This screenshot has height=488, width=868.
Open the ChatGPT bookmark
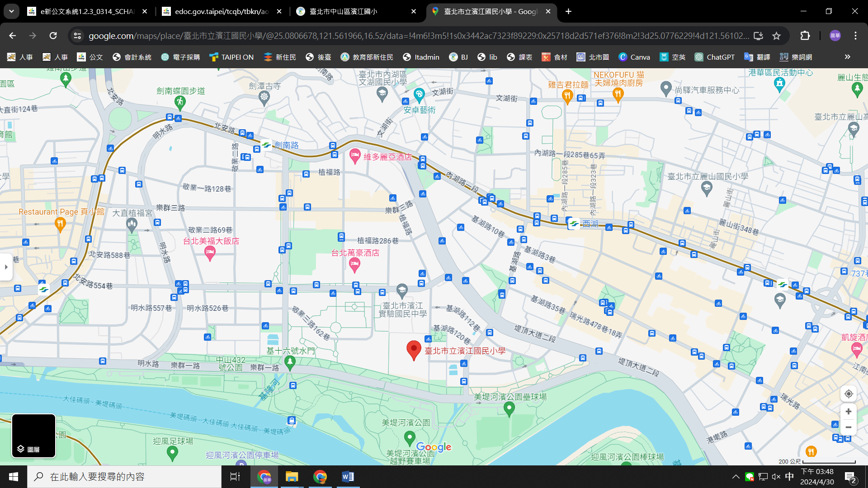pos(715,57)
